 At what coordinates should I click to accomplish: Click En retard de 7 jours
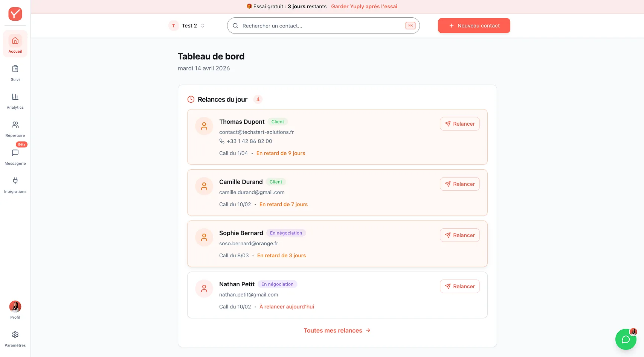coord(284,204)
